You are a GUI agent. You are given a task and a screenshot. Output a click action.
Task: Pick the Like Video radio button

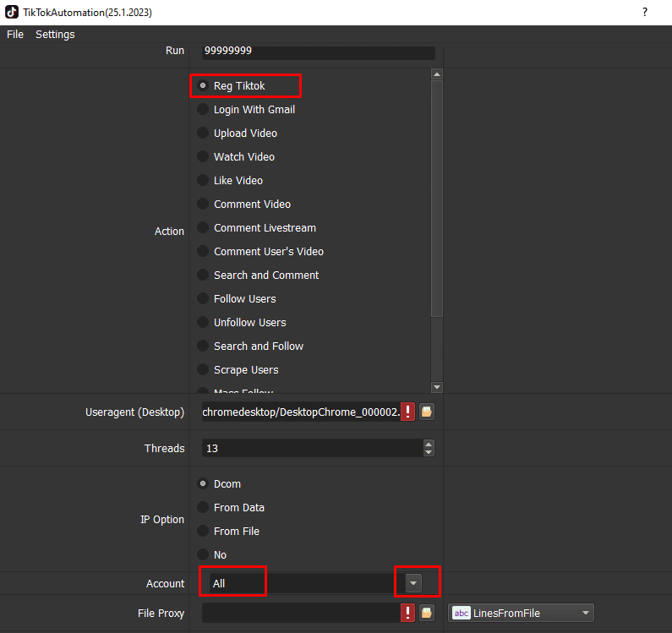tap(203, 180)
